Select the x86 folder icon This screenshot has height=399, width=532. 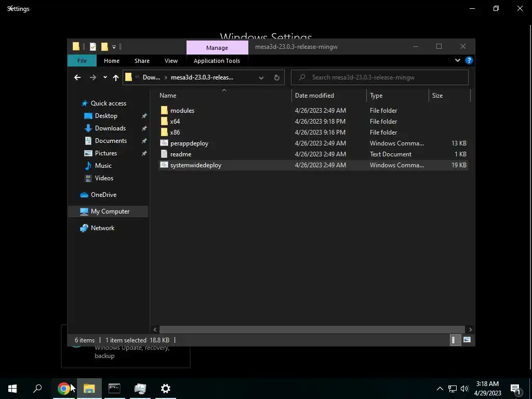click(164, 132)
